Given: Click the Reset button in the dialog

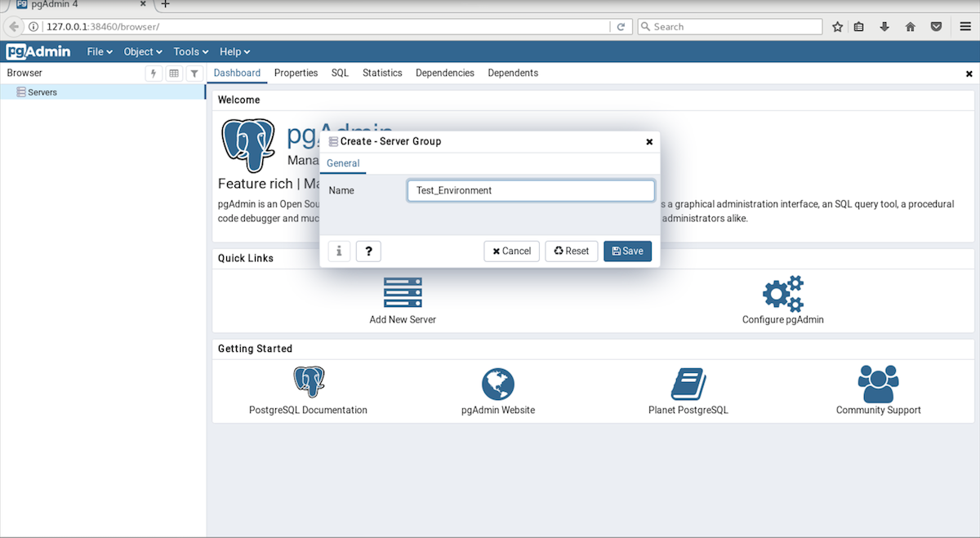Looking at the screenshot, I should pyautogui.click(x=571, y=251).
